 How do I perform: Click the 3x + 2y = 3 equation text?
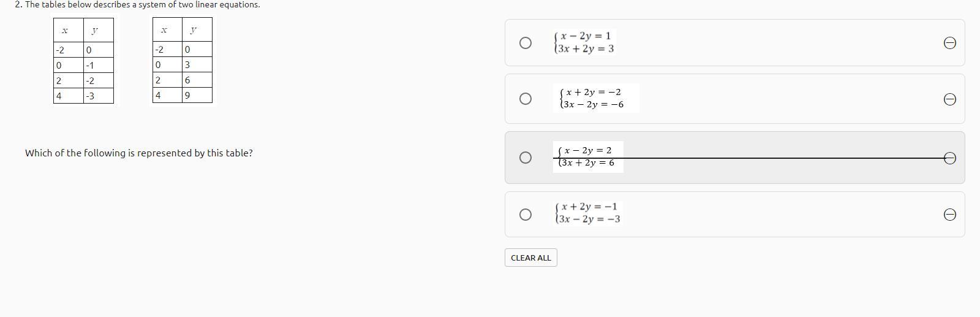[x=586, y=49]
